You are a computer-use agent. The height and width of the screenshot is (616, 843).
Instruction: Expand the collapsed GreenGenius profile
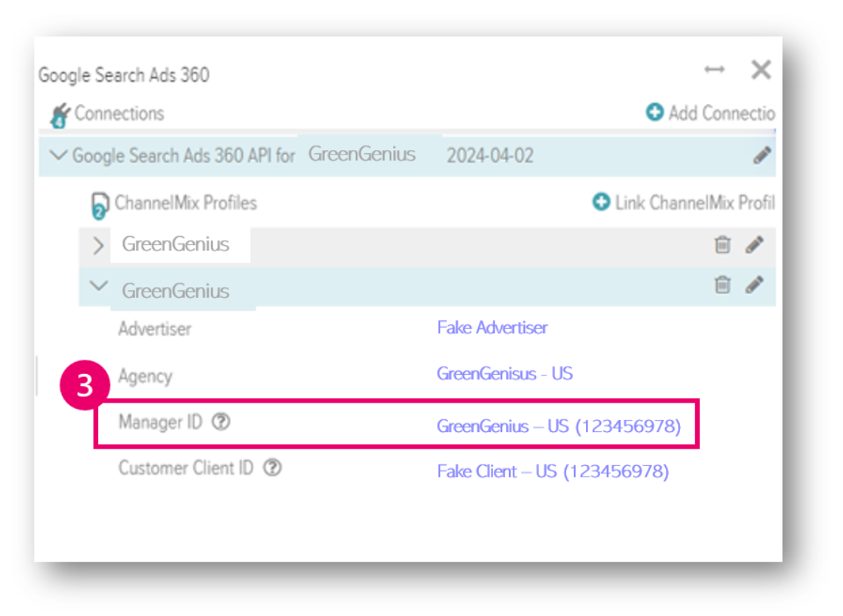[98, 245]
